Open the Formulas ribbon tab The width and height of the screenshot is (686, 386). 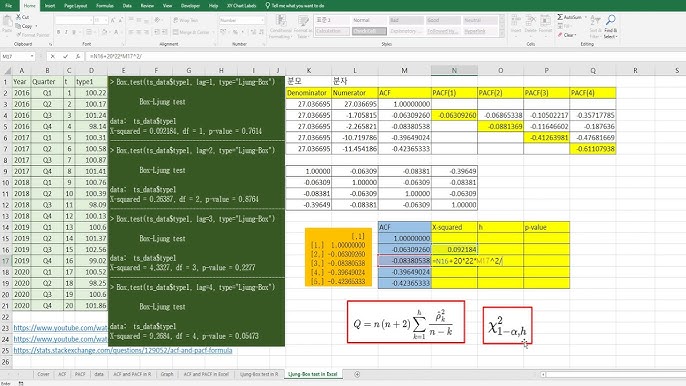105,6
